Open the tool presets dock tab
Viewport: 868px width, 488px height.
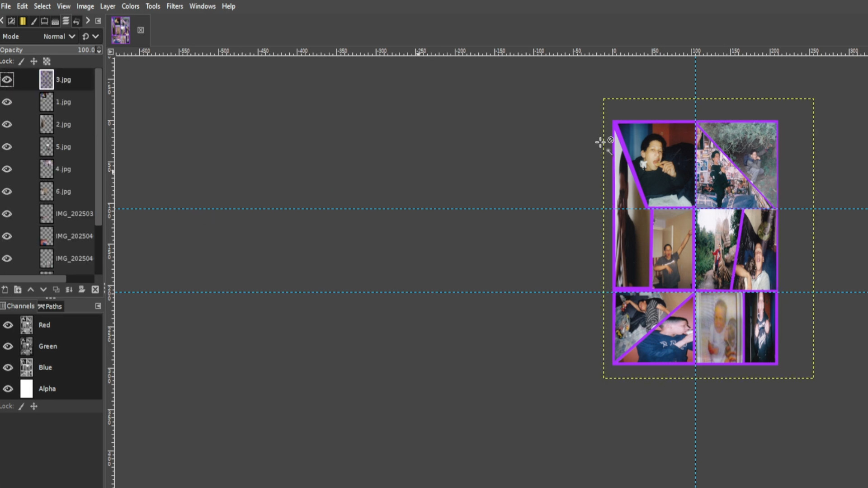(x=11, y=21)
